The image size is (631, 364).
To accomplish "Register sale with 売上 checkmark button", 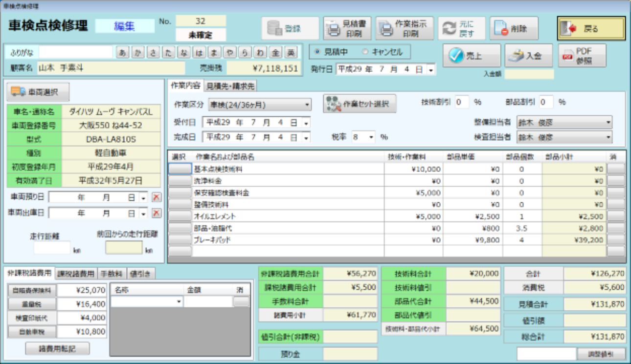I will click(x=472, y=56).
